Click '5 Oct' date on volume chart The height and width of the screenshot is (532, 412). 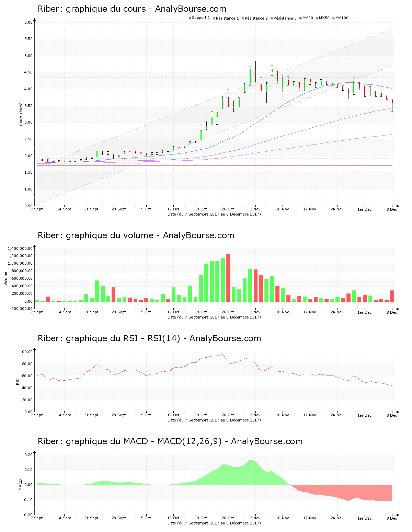click(146, 312)
